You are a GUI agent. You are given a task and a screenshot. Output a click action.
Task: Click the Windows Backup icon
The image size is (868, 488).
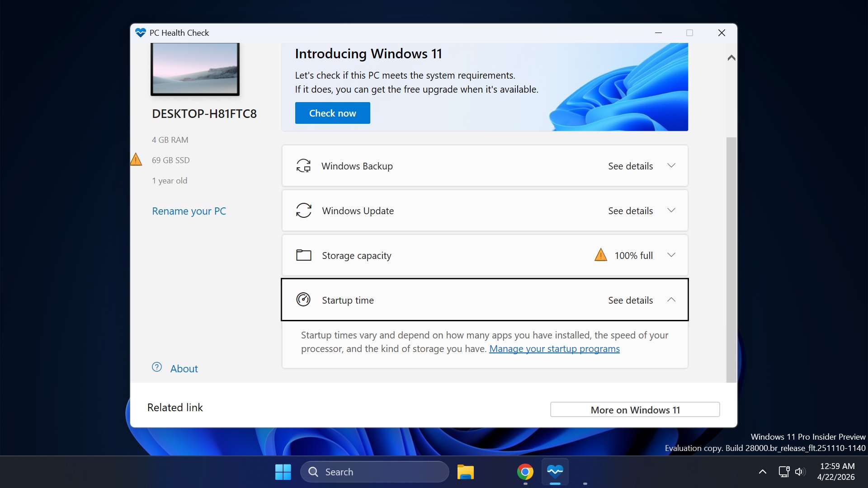pyautogui.click(x=304, y=165)
